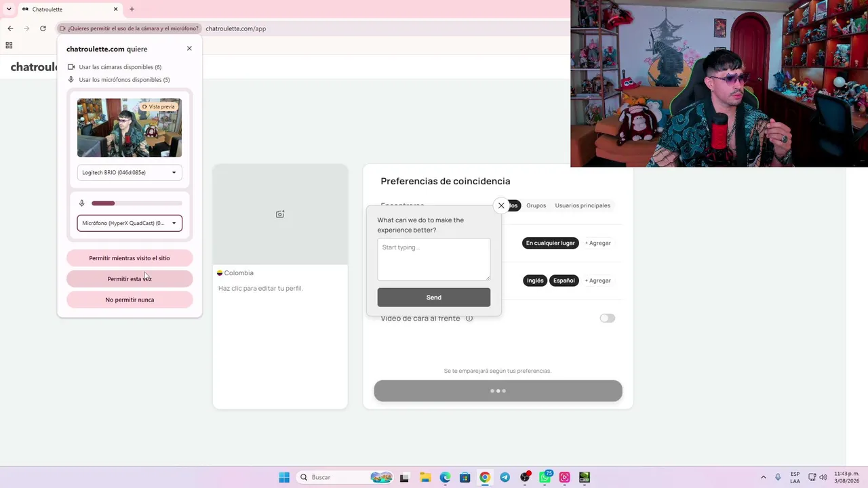Image resolution: width=868 pixels, height=488 pixels.
Task: Open the HyperX QuadCast microphone dropdown
Action: [x=130, y=223]
